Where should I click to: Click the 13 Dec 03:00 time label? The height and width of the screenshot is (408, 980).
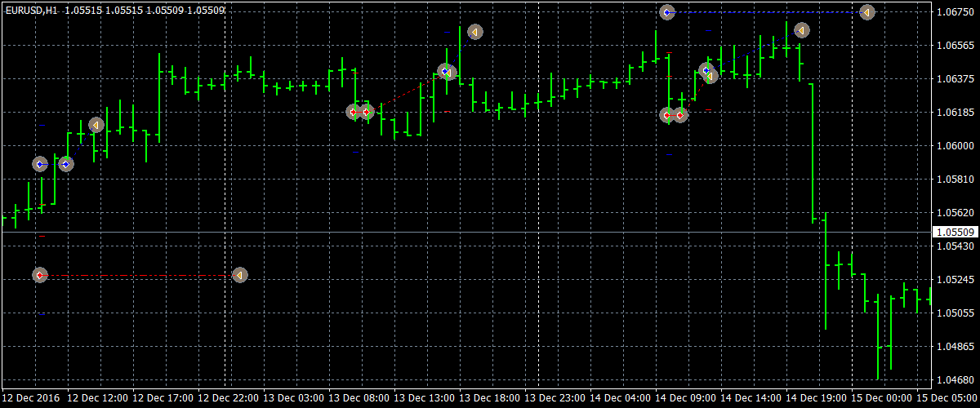click(x=293, y=398)
